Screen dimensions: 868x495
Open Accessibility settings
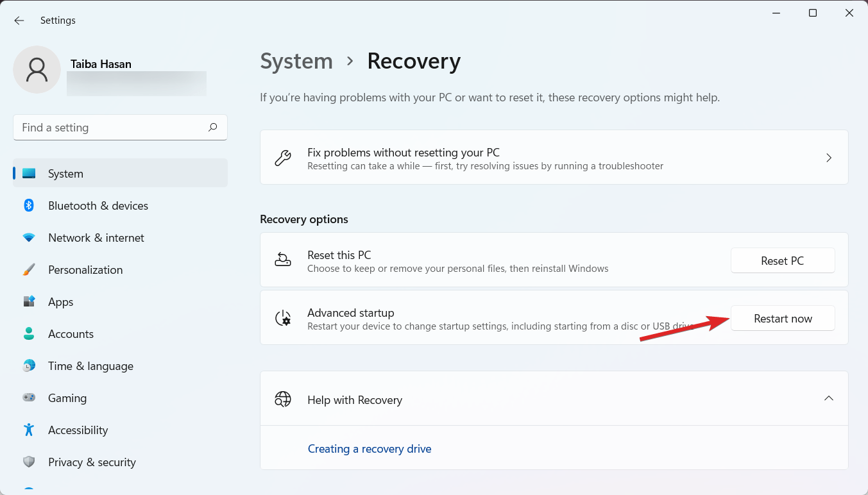pos(120,430)
